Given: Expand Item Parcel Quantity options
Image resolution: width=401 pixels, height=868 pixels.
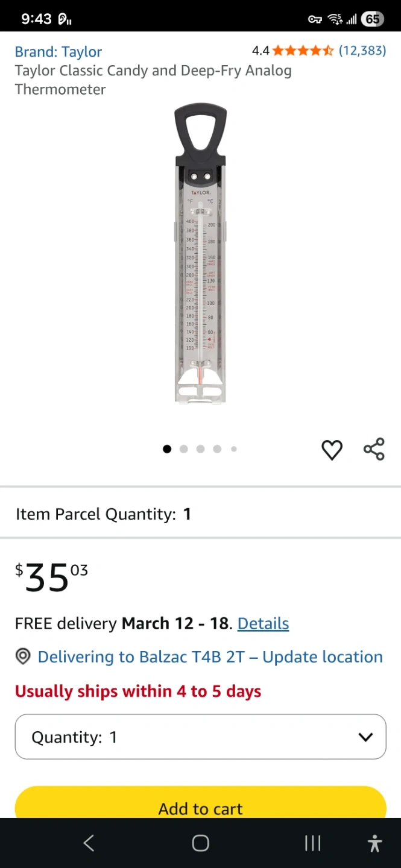Looking at the screenshot, I should point(103,514).
